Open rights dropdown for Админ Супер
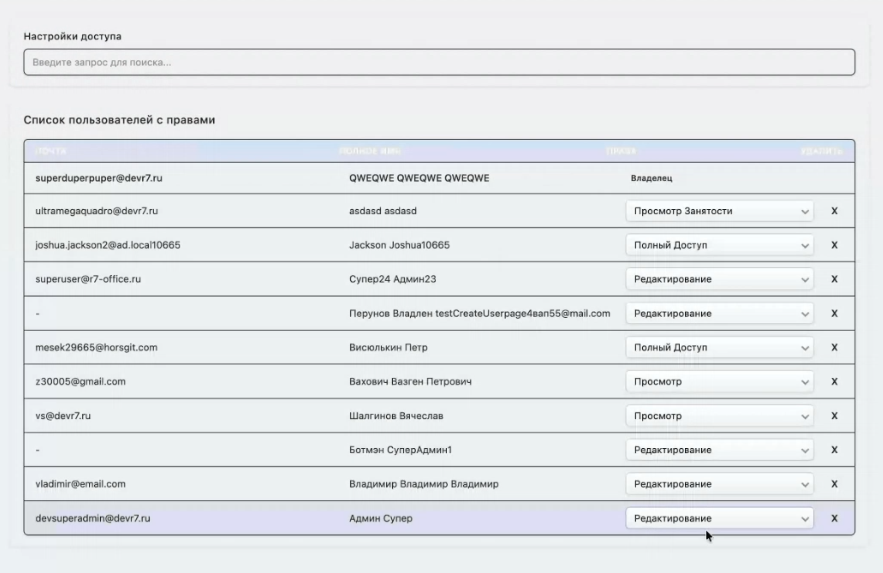883x573 pixels. [719, 518]
